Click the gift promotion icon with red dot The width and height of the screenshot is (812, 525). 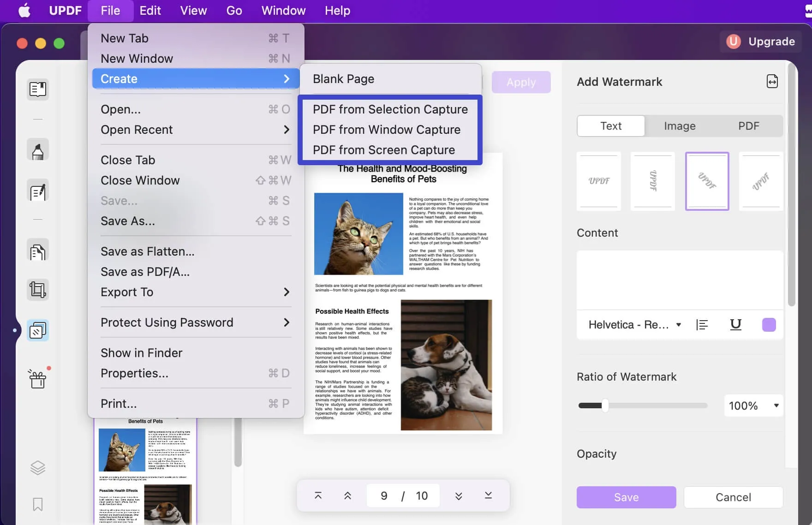tap(37, 379)
